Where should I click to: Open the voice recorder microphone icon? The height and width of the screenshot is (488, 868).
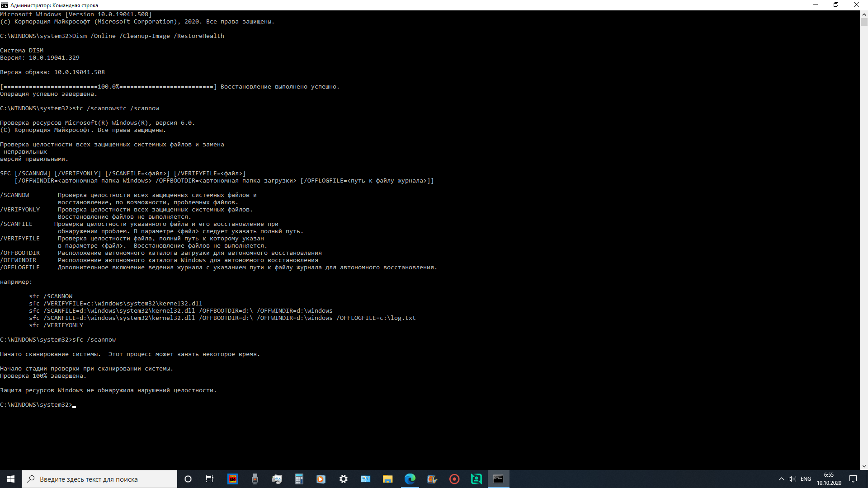(x=255, y=479)
